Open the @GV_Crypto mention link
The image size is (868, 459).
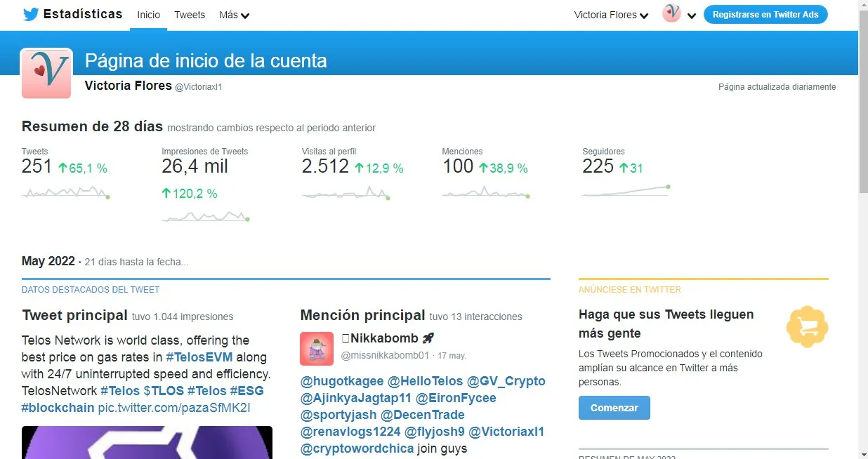pyautogui.click(x=506, y=381)
